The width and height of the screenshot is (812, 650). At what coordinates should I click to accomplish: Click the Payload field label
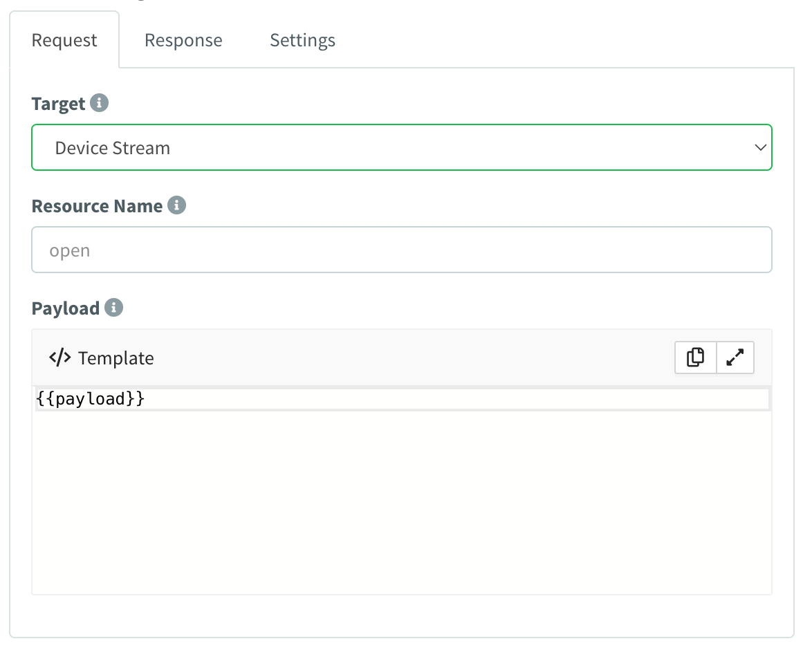65,308
